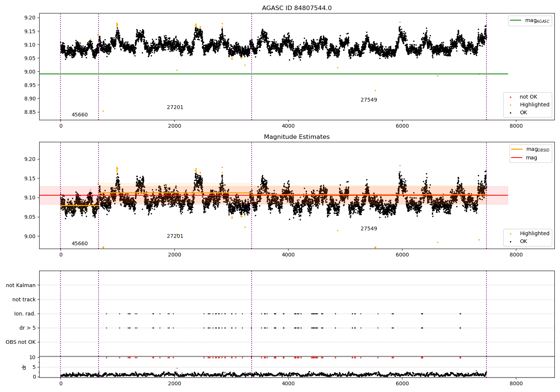Screen dimensions: 560x392
Task: Click OBSID label 45660 in the top plot
Action: (80, 115)
